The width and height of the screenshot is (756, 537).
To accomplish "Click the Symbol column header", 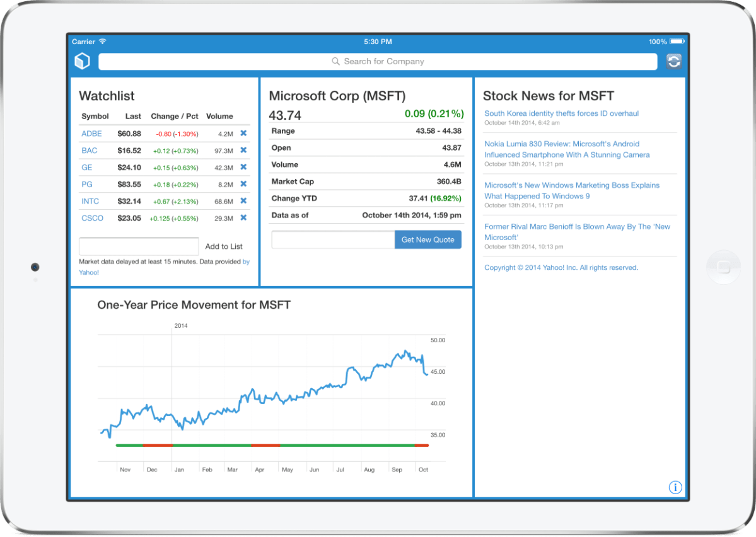I will 95,116.
